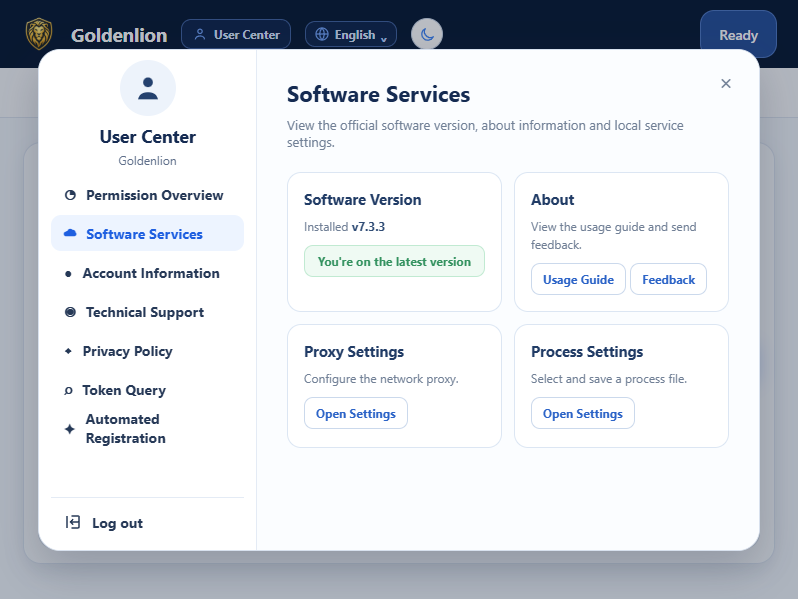
Task: Open Permission Overview section
Action: click(x=147, y=195)
